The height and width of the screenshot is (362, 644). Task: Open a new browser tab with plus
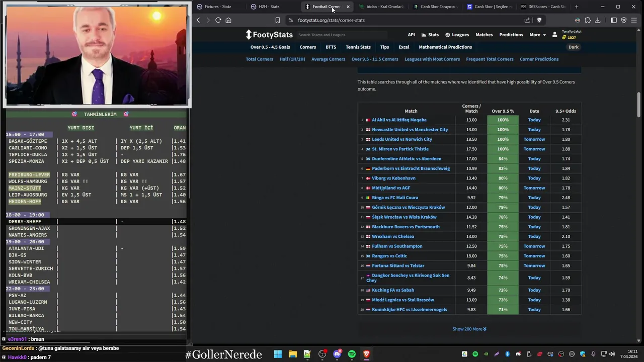577,7
